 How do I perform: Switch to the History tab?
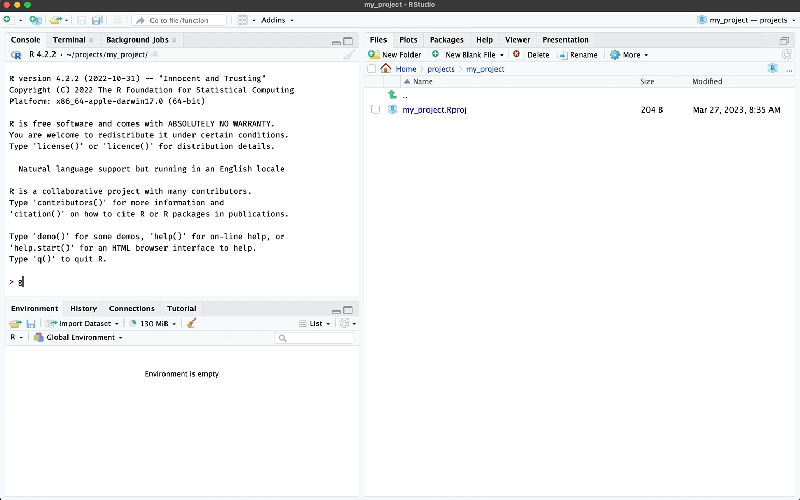click(x=84, y=308)
